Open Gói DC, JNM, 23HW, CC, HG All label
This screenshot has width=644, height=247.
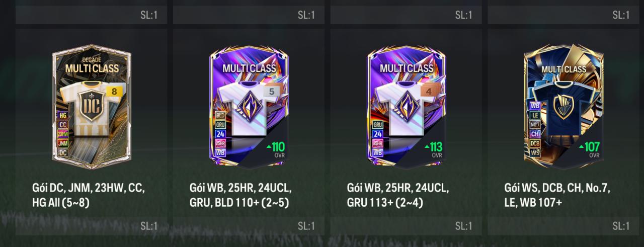click(x=89, y=195)
